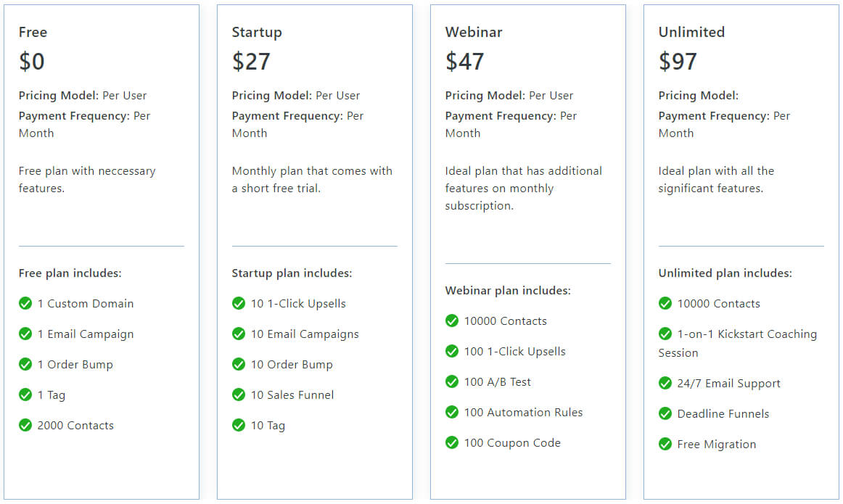Screen dimensions: 843x504
Task: Toggle the check beside 100 Automation Rules
Action: [451, 412]
